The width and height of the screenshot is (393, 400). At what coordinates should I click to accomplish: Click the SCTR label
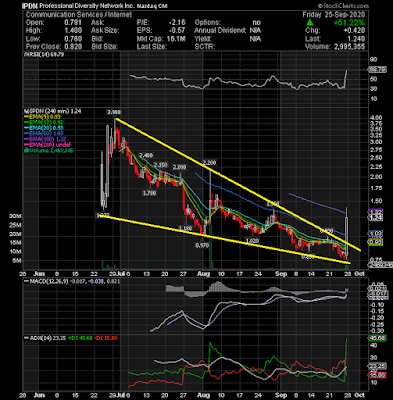[x=204, y=47]
